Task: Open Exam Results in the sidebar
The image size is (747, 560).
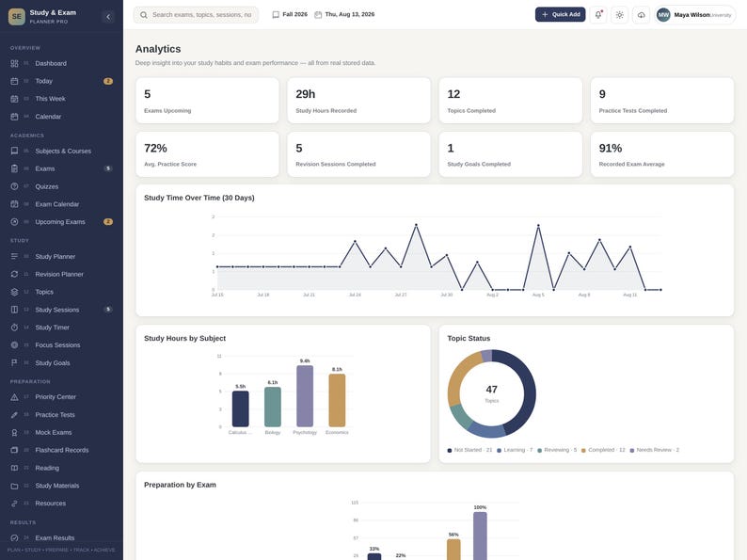Action: (x=61, y=538)
